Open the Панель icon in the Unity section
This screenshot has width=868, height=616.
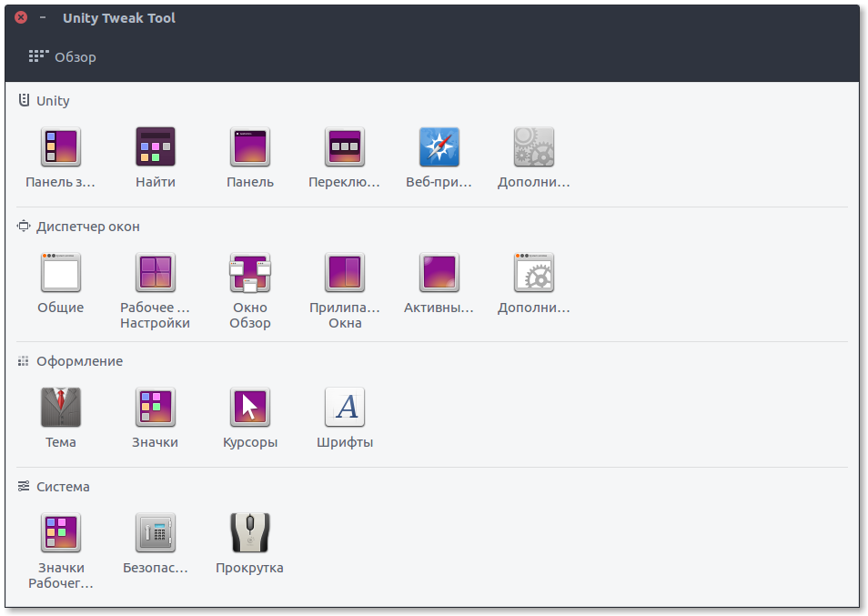(x=250, y=146)
